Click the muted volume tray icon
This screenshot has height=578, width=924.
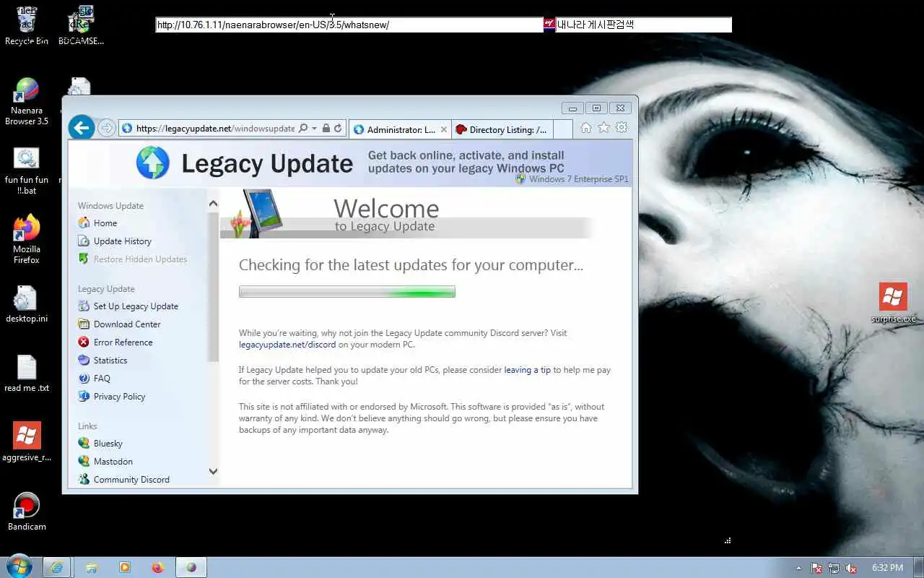coord(851,568)
